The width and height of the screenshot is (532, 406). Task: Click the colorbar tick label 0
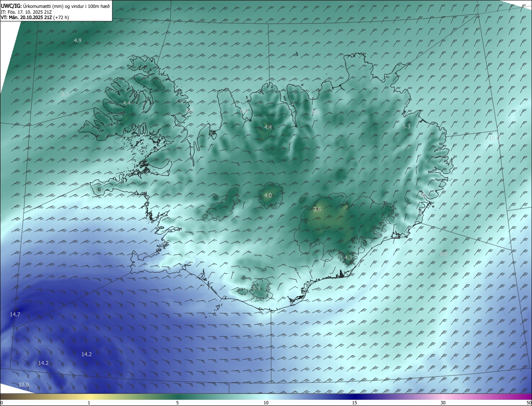(x=1, y=403)
